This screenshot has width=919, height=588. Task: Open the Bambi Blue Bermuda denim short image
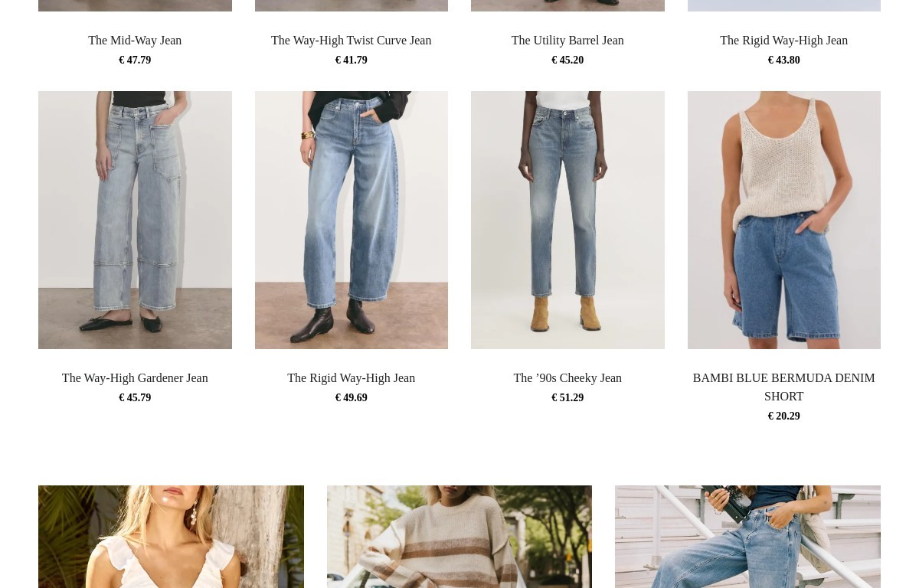click(784, 220)
